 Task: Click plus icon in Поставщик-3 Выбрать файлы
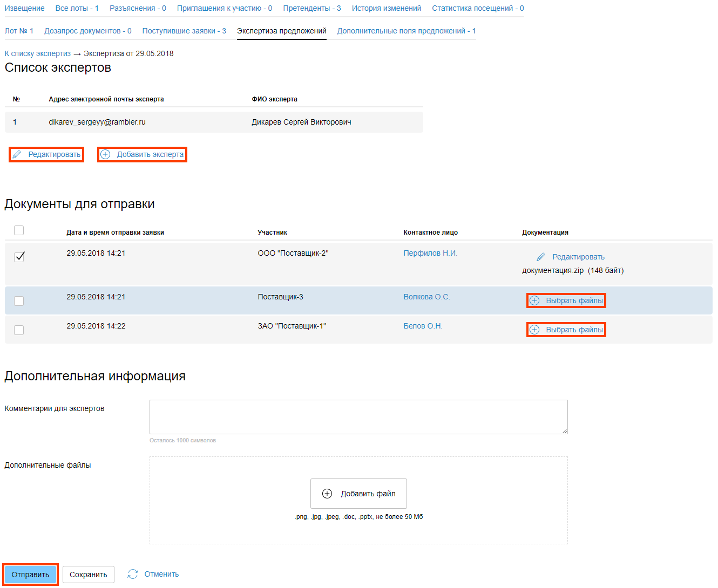click(534, 301)
